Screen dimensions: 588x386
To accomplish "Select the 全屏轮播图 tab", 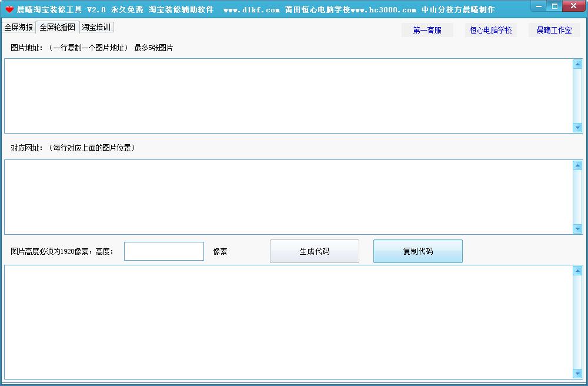I will tap(57, 27).
